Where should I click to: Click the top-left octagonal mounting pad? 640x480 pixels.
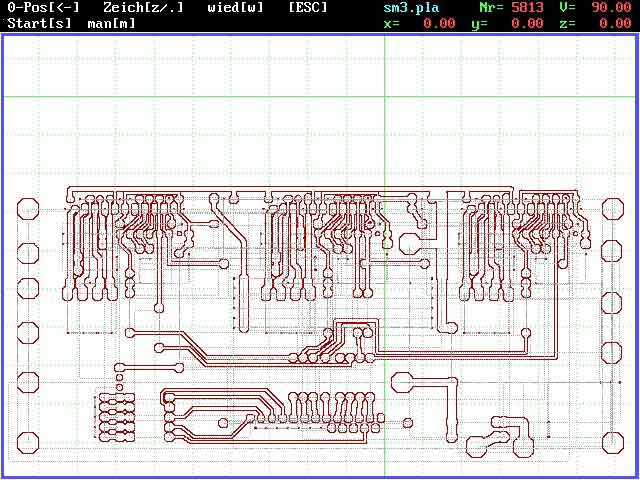(x=28, y=209)
